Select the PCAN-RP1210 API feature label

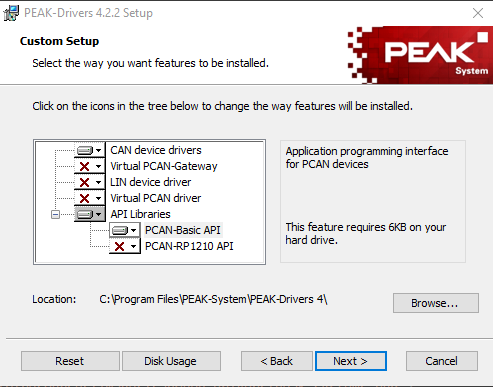click(189, 246)
